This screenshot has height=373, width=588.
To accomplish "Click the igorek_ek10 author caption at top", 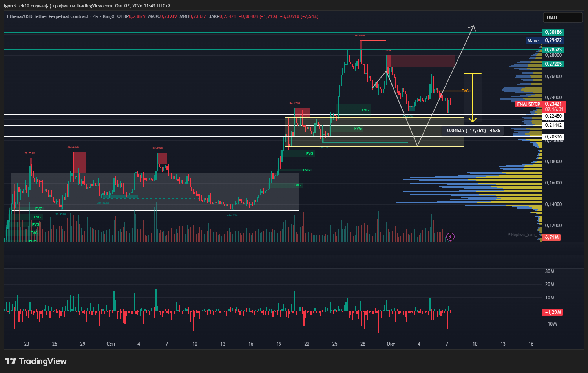I will (x=17, y=6).
